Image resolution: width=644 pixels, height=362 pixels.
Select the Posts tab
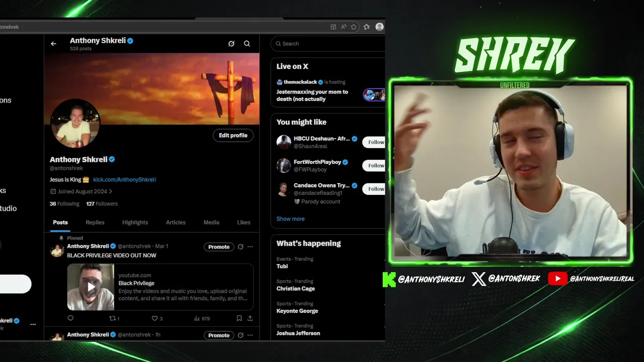tap(60, 222)
